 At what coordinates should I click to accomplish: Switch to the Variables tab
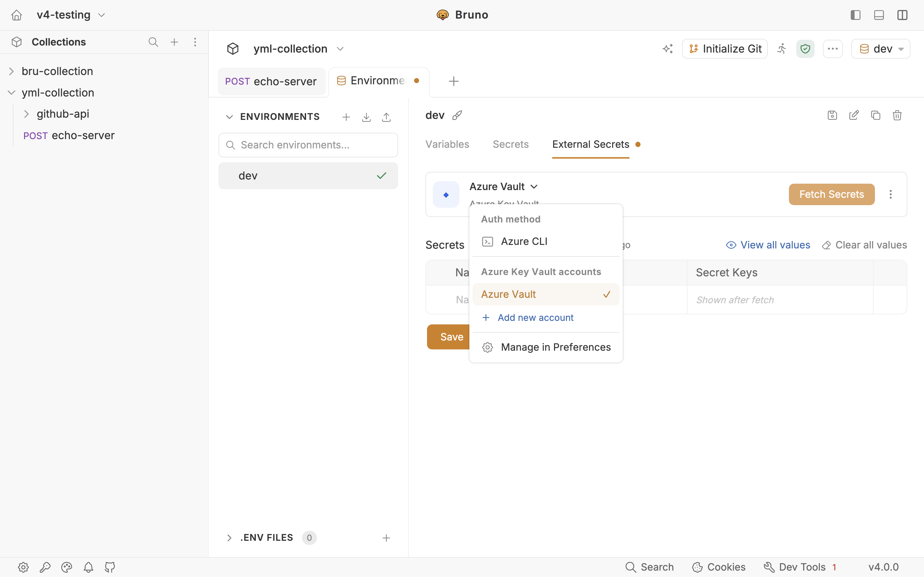click(447, 144)
